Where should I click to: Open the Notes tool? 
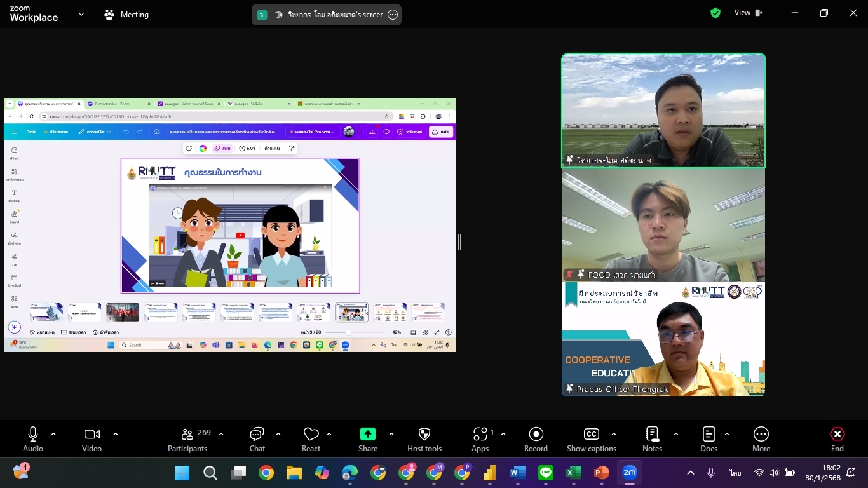[652, 439]
